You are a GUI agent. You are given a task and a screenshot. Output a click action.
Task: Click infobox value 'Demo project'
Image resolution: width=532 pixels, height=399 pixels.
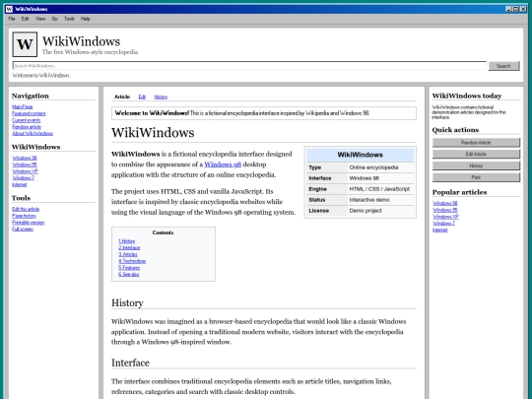tap(366, 211)
